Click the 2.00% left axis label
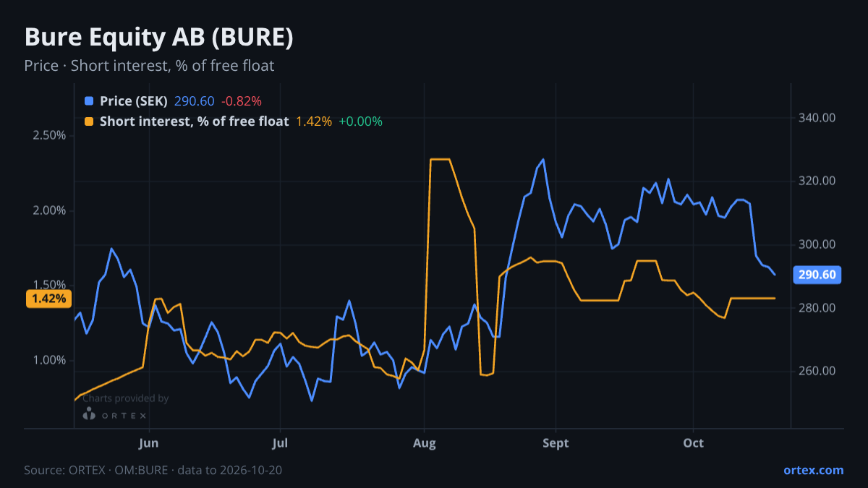 (x=49, y=210)
